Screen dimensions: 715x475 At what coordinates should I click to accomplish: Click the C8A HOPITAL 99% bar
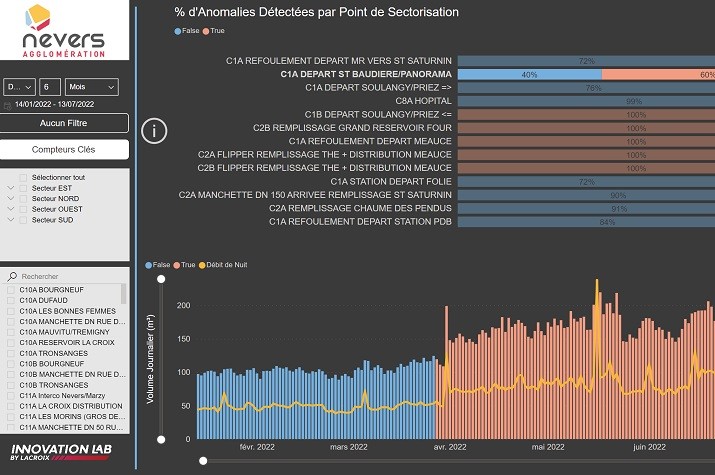tap(586, 101)
